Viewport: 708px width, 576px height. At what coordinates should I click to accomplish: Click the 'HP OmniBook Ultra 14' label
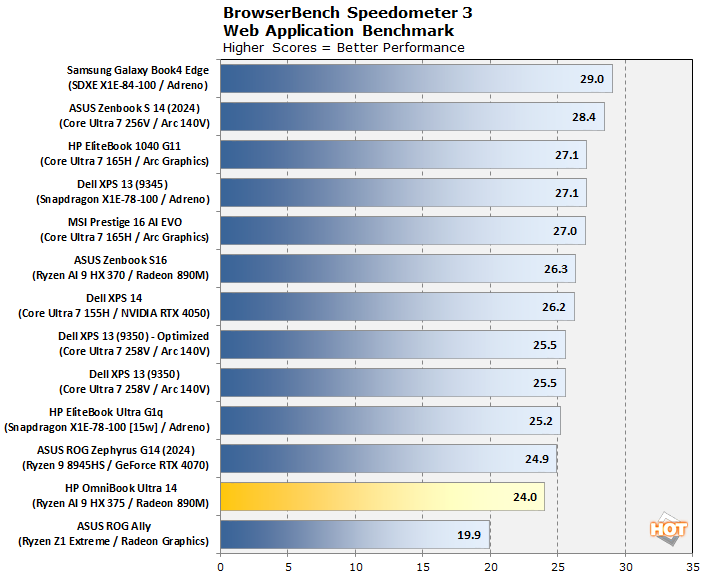click(121, 488)
